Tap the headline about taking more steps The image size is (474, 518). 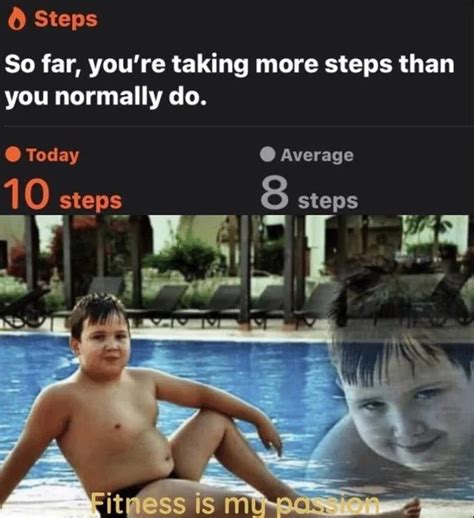pyautogui.click(x=229, y=80)
